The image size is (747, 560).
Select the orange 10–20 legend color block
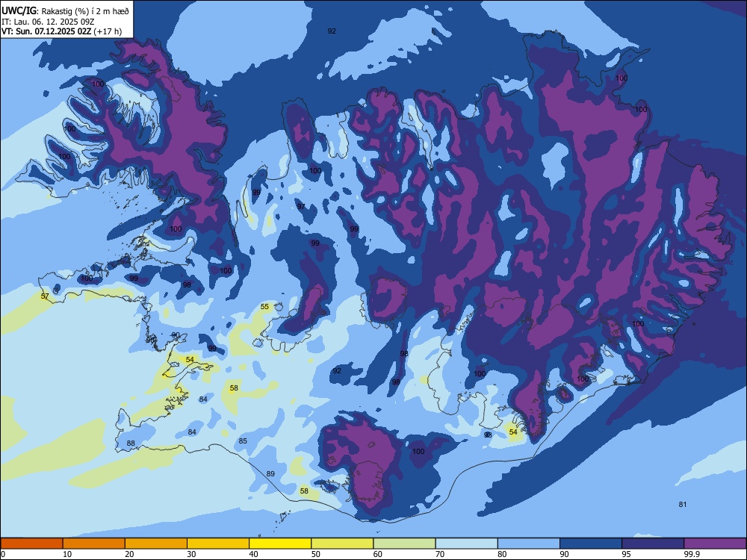tap(94, 544)
